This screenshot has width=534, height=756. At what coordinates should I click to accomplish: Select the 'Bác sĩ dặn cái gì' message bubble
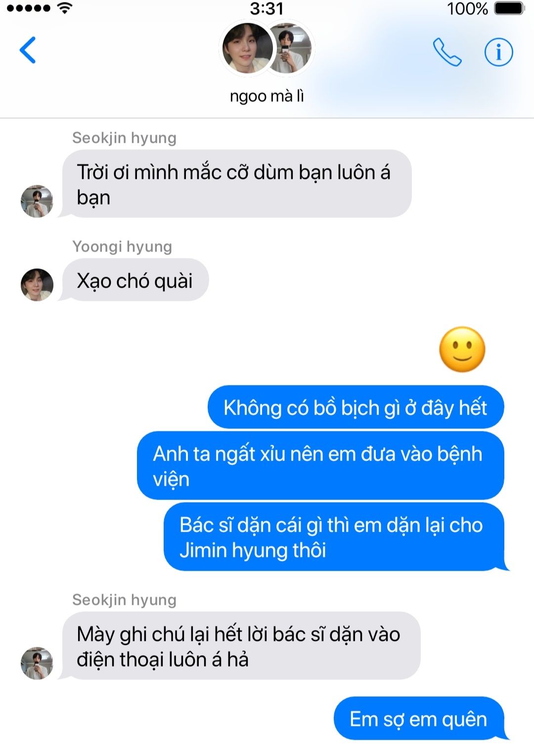(x=335, y=537)
